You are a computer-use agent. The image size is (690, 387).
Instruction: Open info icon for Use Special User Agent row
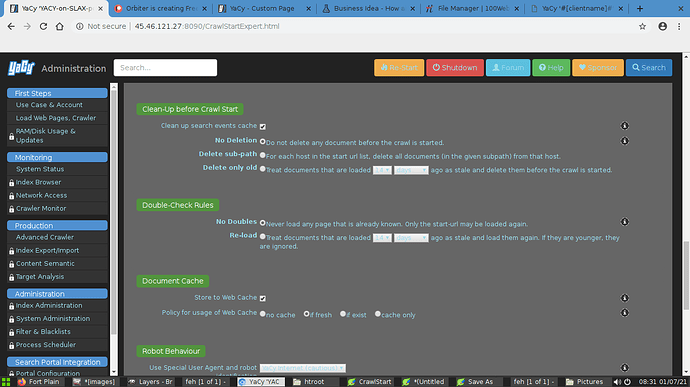(624, 368)
